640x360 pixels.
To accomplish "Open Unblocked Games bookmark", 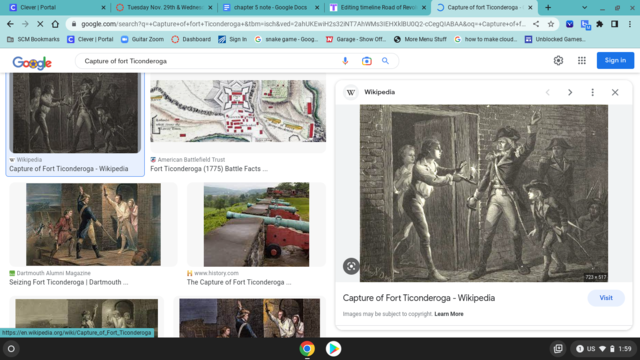I will (555, 39).
